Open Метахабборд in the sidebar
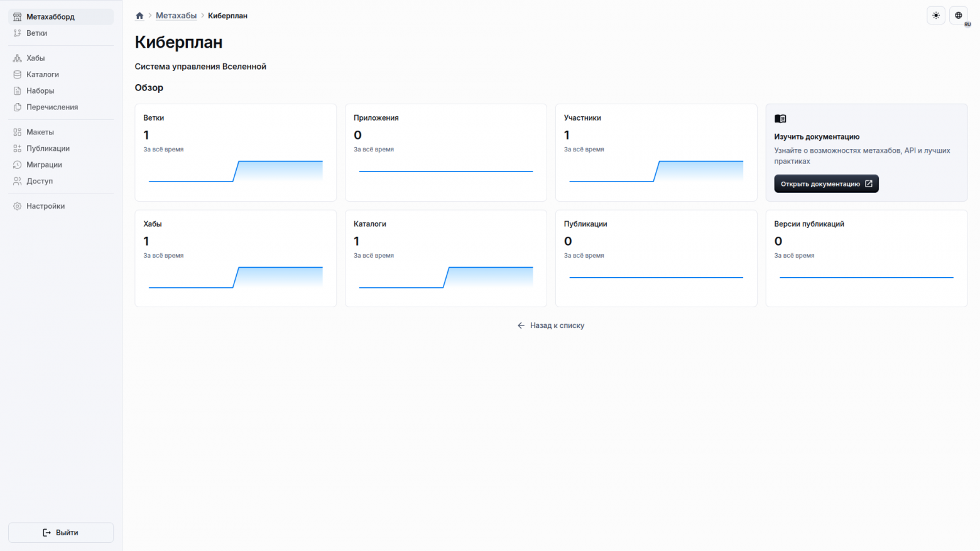Viewport: 980px width, 551px height. click(x=50, y=17)
